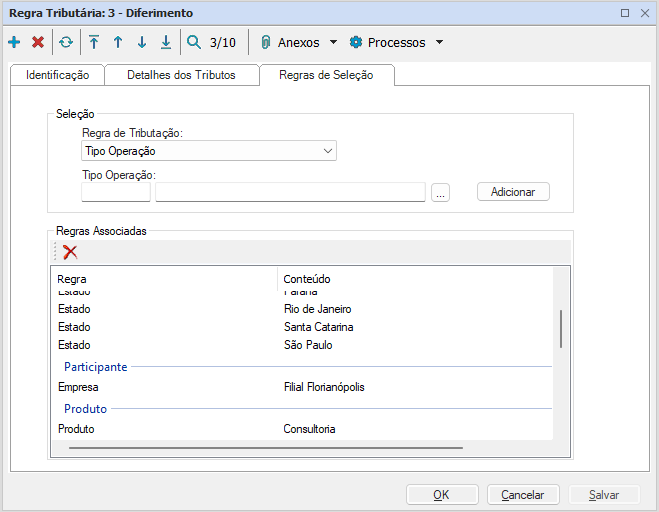Confirm with the OK button
659x512 pixels.
point(441,494)
